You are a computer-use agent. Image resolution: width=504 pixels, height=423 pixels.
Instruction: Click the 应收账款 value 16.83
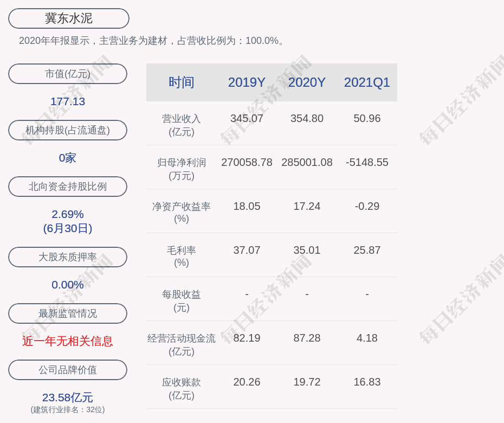[367, 382]
